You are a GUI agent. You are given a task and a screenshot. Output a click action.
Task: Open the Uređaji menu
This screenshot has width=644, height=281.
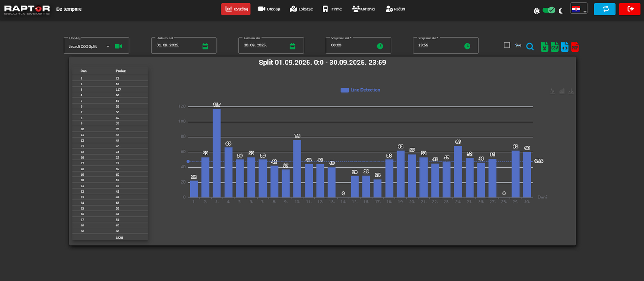[269, 9]
